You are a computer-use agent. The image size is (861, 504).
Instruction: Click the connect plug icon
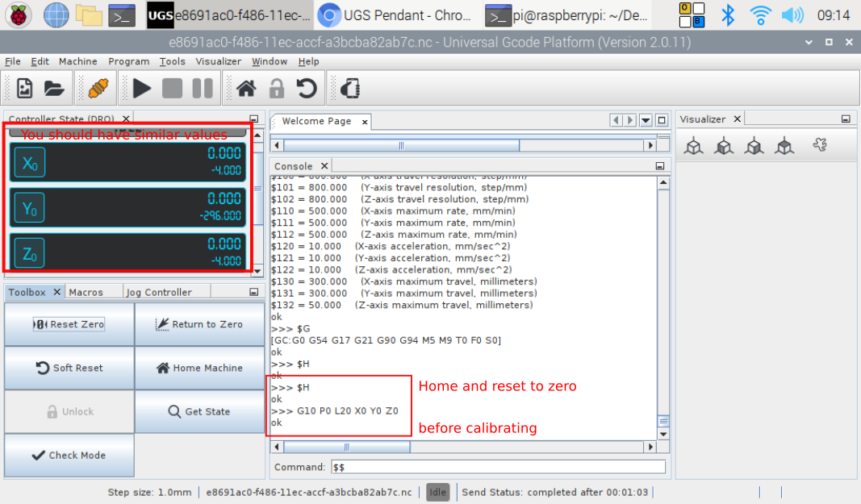coord(98,88)
